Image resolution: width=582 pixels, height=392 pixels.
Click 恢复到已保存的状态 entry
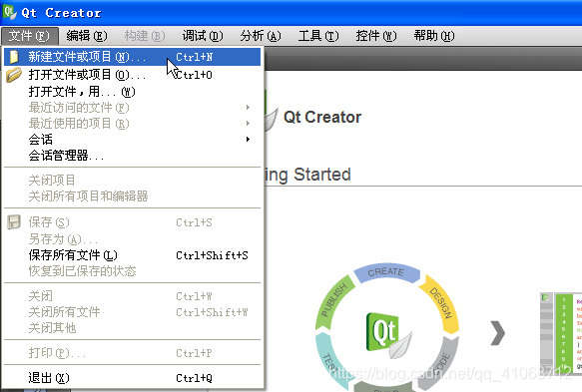click(132, 271)
